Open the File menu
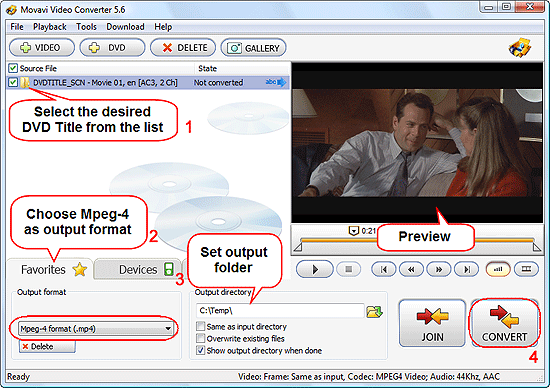 (x=16, y=27)
